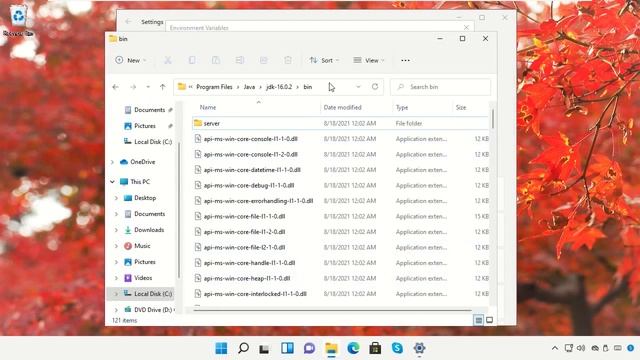The width and height of the screenshot is (640, 360).
Task: Expand the Downloads tree node
Action: click(117, 230)
